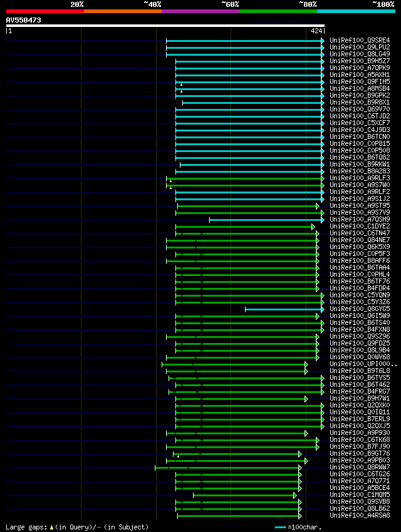Image resolution: width=401 pixels, height=532 pixels.
Task: Click the yellow gap marker on the Q9FIH5 row
Action: pos(181,84)
